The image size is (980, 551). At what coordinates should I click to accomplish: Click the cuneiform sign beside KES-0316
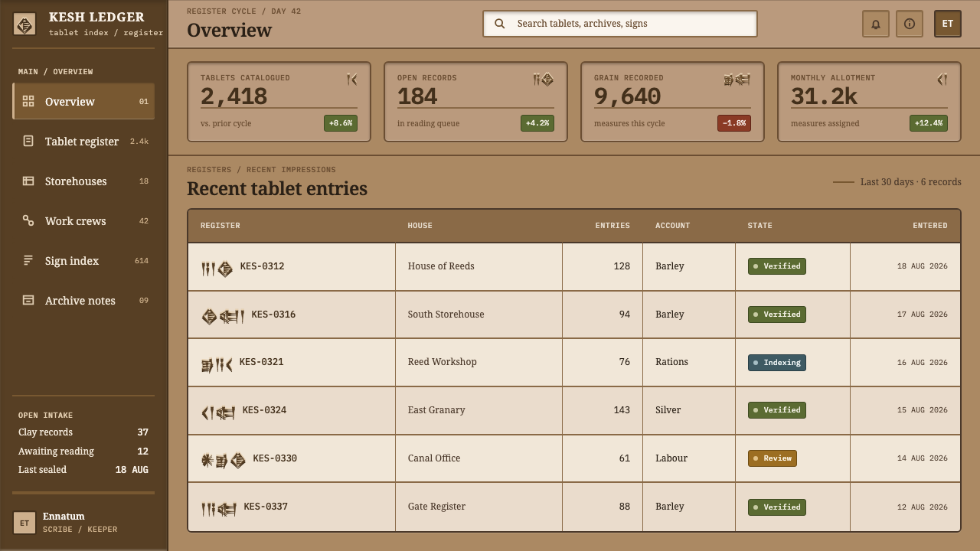click(x=223, y=317)
